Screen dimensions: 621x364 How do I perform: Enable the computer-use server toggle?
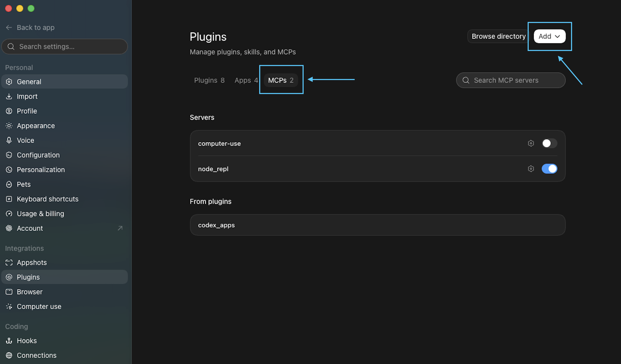click(x=549, y=143)
